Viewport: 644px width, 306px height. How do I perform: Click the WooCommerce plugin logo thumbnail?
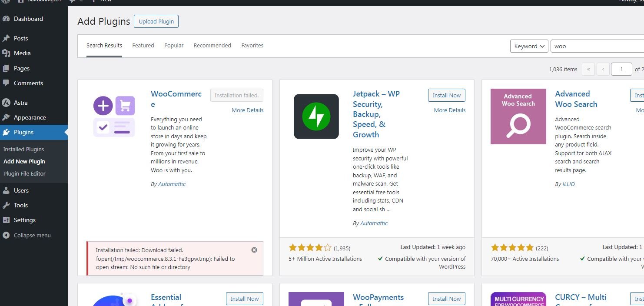114,116
